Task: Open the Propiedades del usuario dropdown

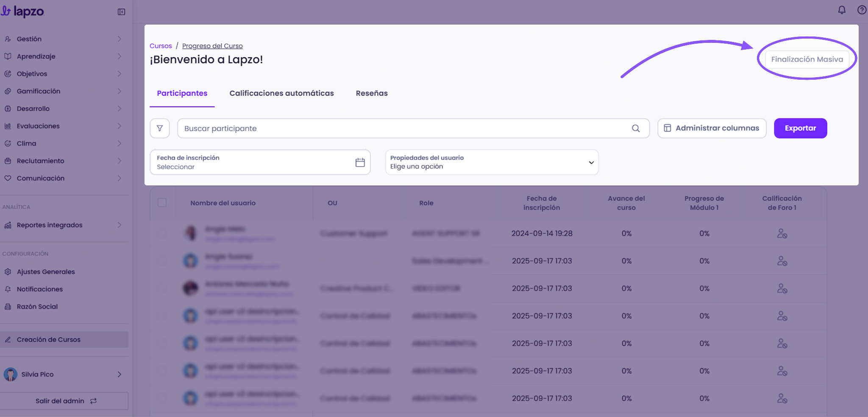Action: pos(492,162)
